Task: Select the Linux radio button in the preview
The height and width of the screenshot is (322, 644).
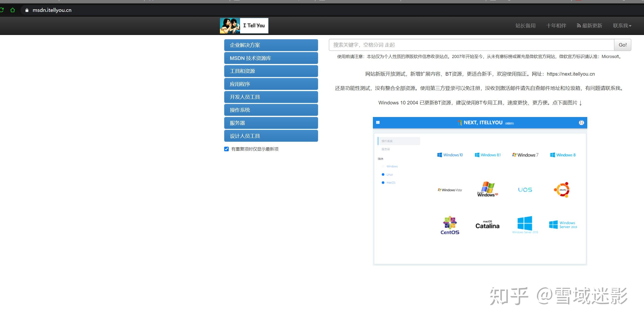Action: [x=383, y=174]
